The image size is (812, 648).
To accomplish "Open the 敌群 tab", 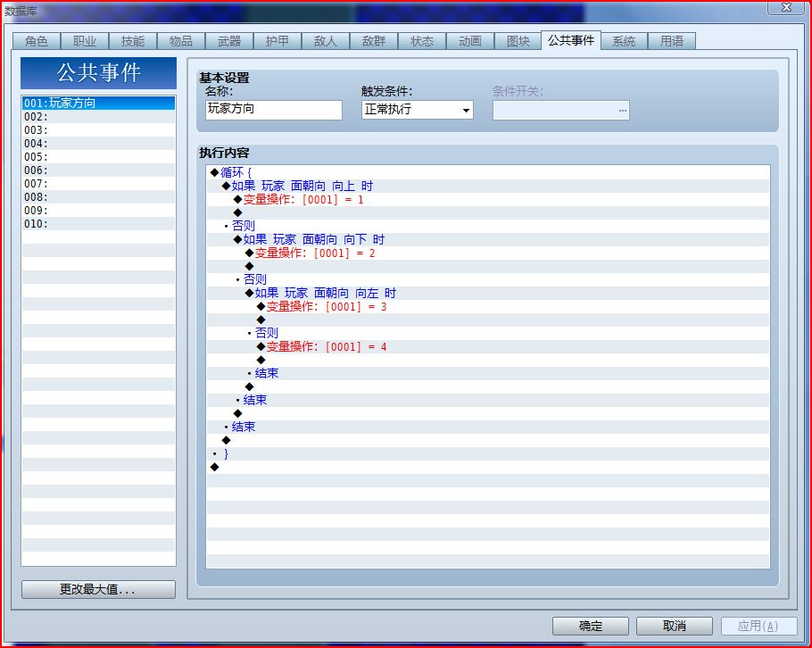I will pyautogui.click(x=374, y=41).
